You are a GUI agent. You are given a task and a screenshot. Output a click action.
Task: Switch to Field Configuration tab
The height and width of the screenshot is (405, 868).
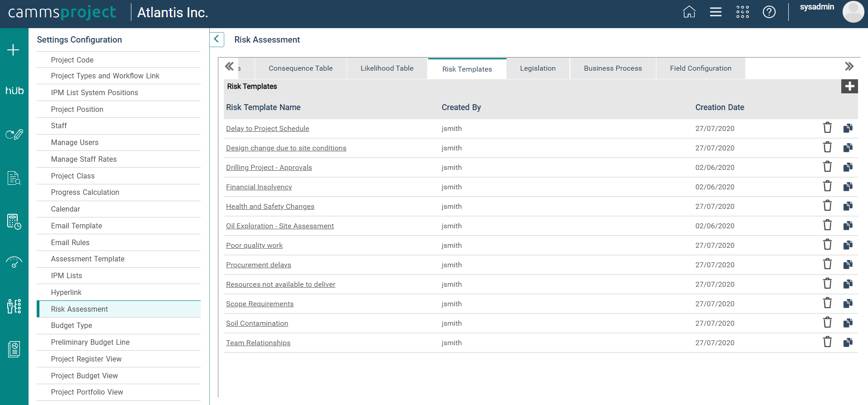point(700,68)
